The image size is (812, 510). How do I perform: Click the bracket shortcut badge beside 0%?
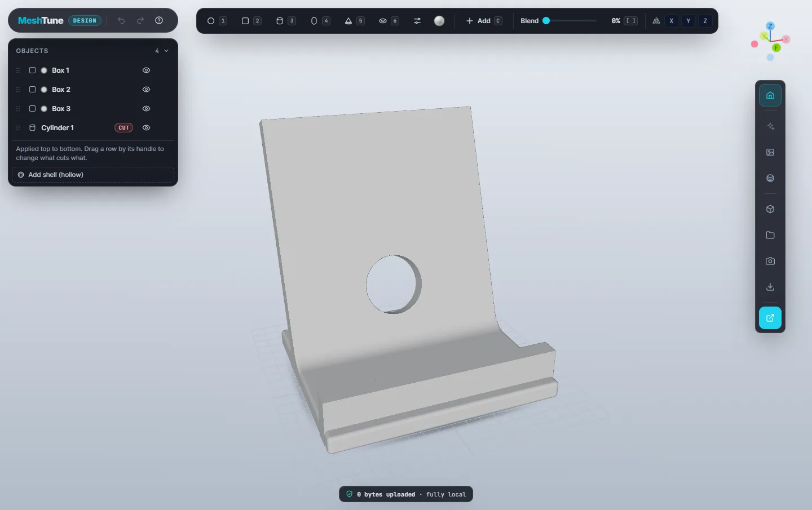click(631, 21)
